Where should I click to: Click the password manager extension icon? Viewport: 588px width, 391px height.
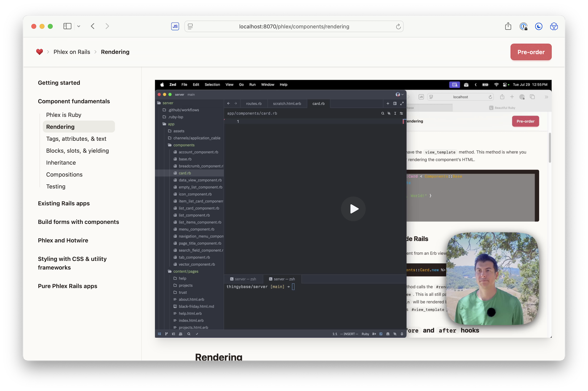(524, 26)
